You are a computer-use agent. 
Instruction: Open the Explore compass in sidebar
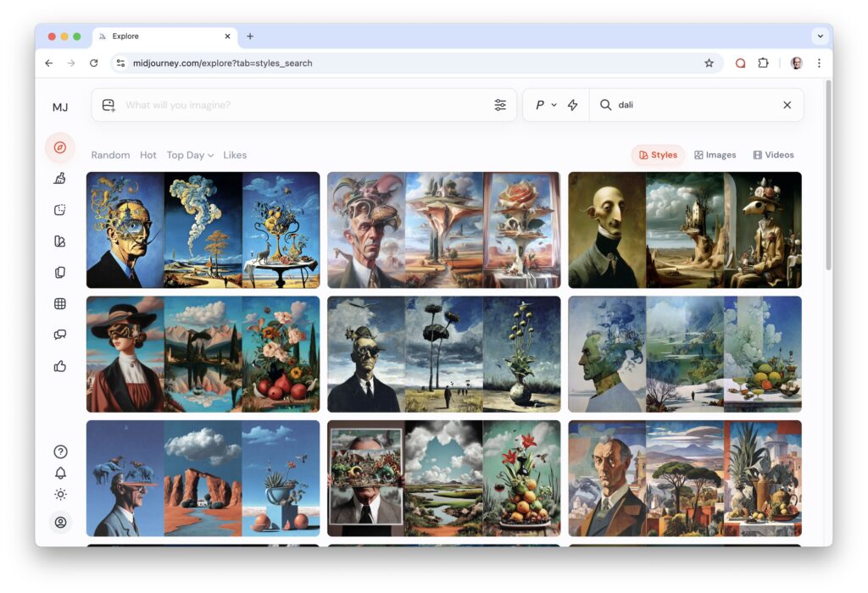tap(60, 147)
